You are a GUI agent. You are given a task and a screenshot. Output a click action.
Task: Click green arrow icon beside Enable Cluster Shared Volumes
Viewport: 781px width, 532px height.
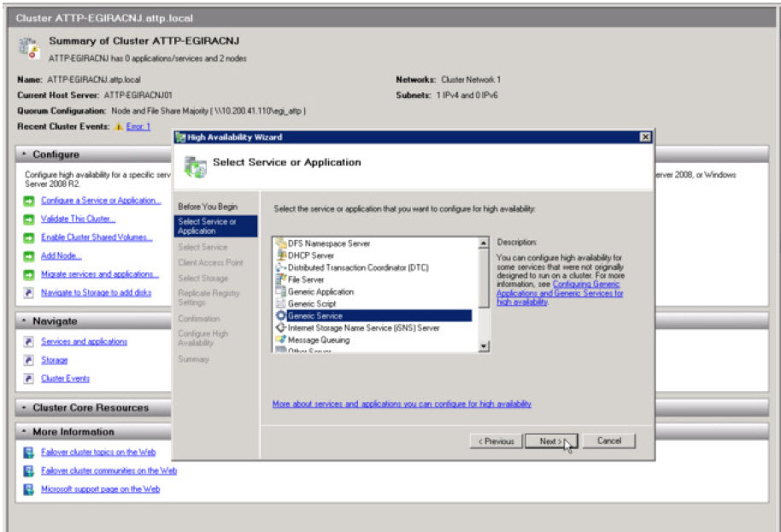click(x=29, y=237)
